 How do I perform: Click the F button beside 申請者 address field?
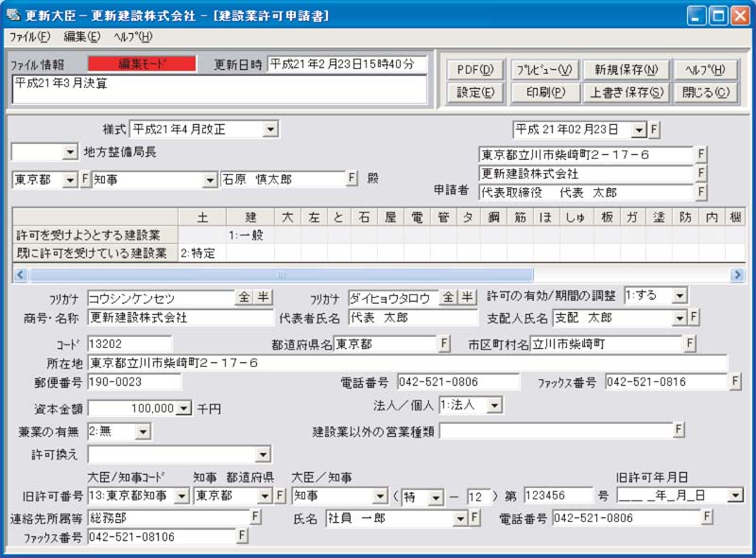701,153
